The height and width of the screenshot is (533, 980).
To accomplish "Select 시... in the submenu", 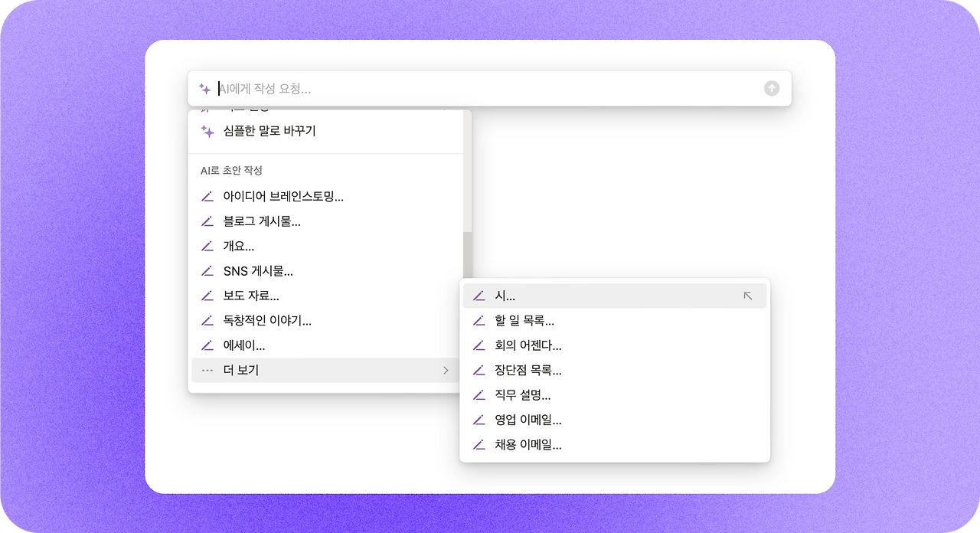I will [x=615, y=296].
